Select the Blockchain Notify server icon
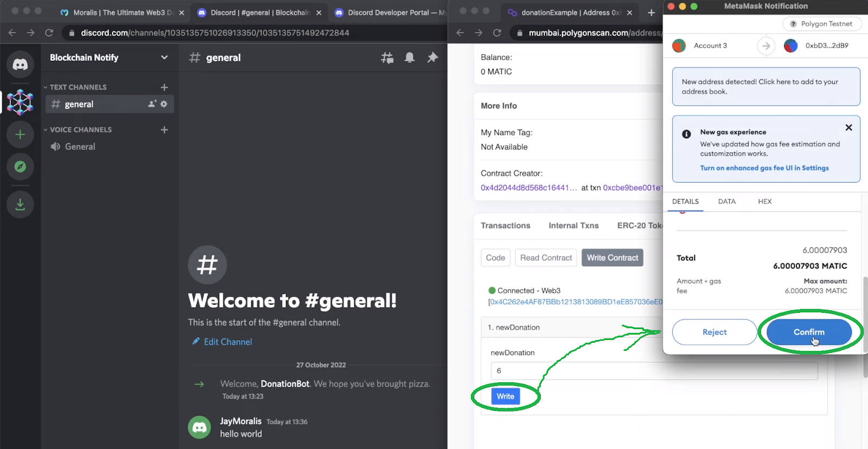Screen dimensions: 868x449 (x=20, y=102)
